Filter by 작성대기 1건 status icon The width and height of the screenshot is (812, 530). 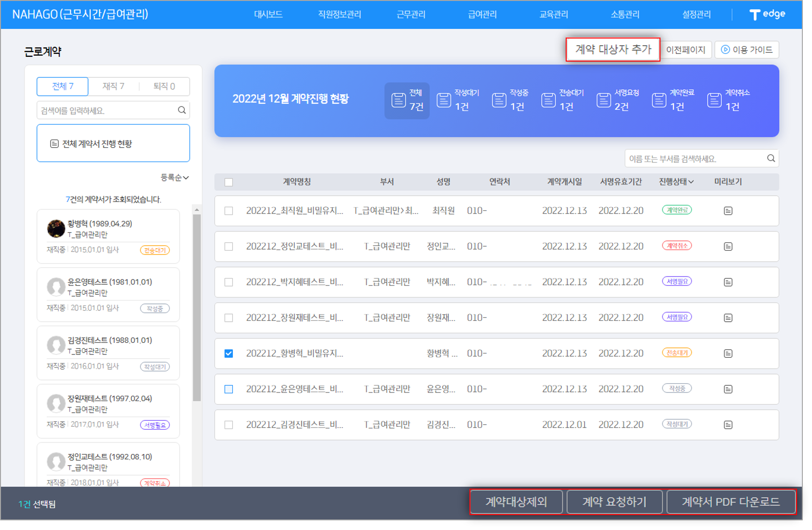(457, 100)
